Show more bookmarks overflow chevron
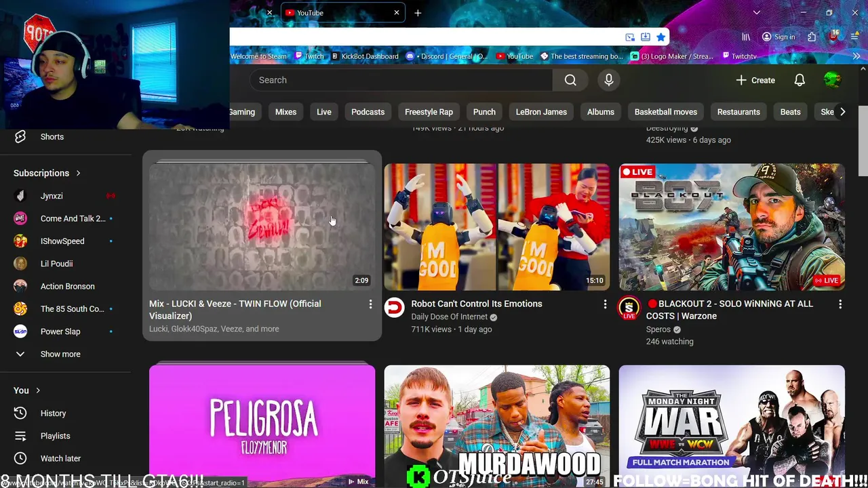The height and width of the screenshot is (488, 868). pyautogui.click(x=856, y=56)
